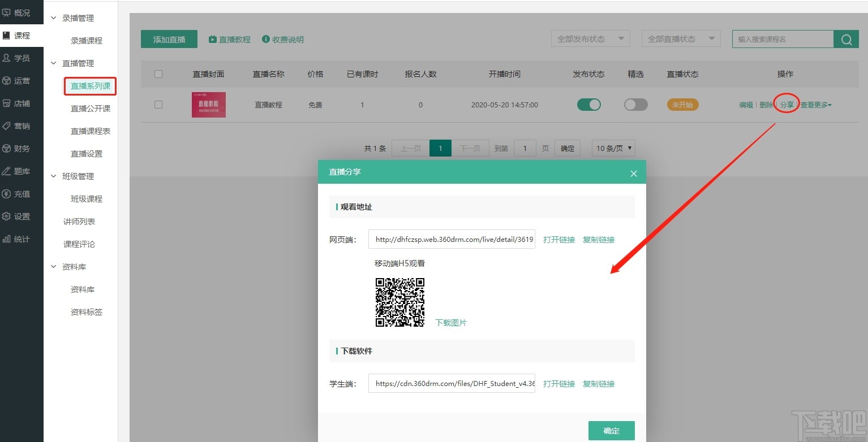Check the header select-all checkbox in course list
Screen dimensions: 868x442
pos(158,73)
